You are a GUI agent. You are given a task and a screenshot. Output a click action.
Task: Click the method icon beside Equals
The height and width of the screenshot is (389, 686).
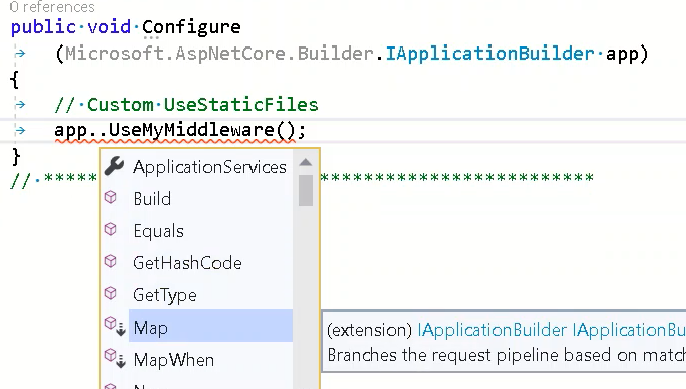coord(111,229)
